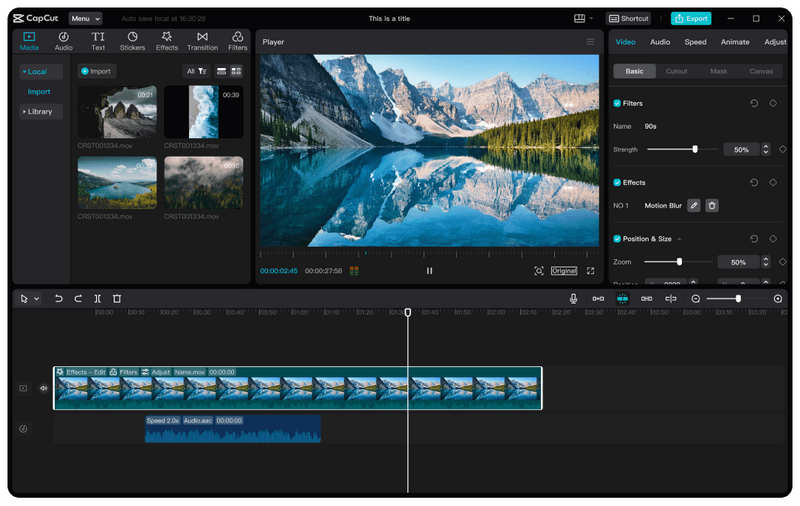Delete the Motion Blur effect
This screenshot has height=506, width=800.
712,206
